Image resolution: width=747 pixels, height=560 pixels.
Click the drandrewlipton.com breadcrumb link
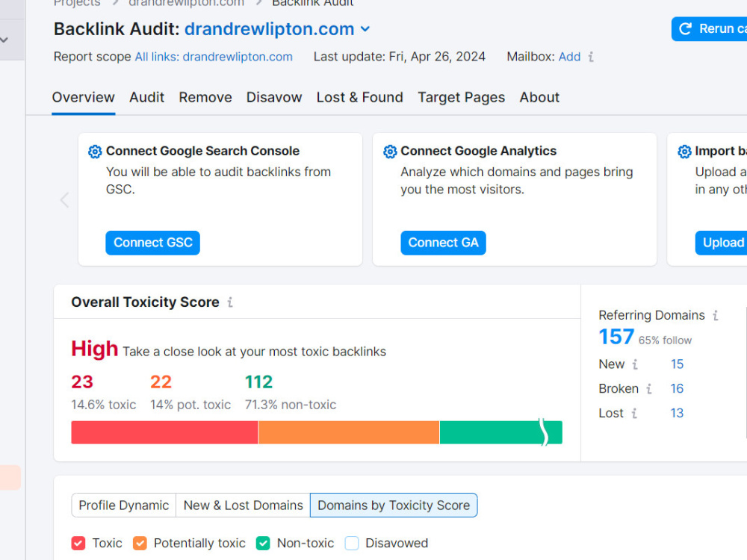pos(186,3)
